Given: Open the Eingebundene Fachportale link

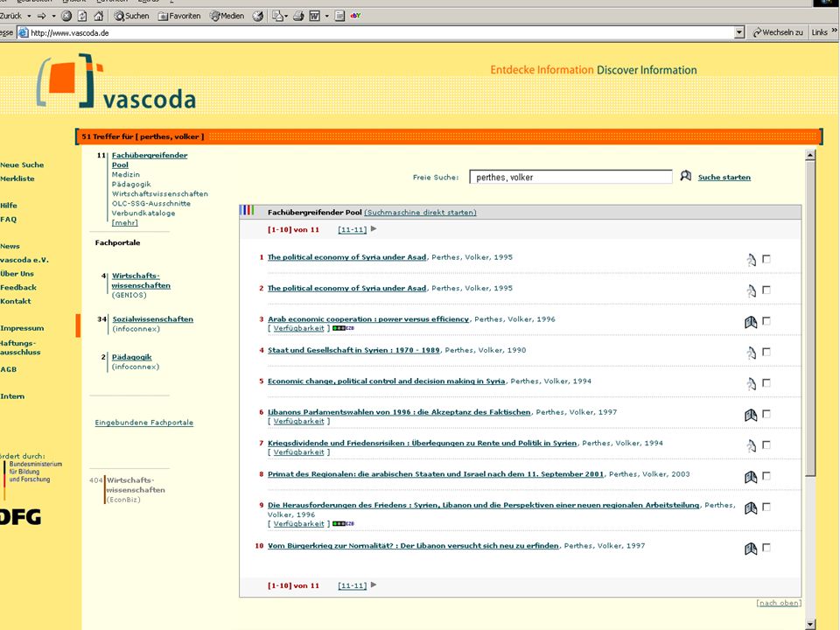Looking at the screenshot, I should pyautogui.click(x=144, y=423).
